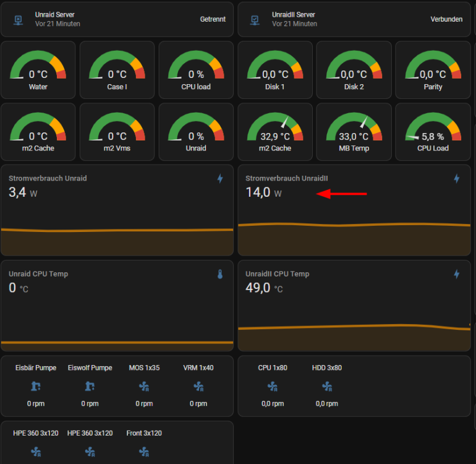476x464 pixels.
Task: Open the Disk 1 temperature gauge
Action: pyautogui.click(x=275, y=70)
